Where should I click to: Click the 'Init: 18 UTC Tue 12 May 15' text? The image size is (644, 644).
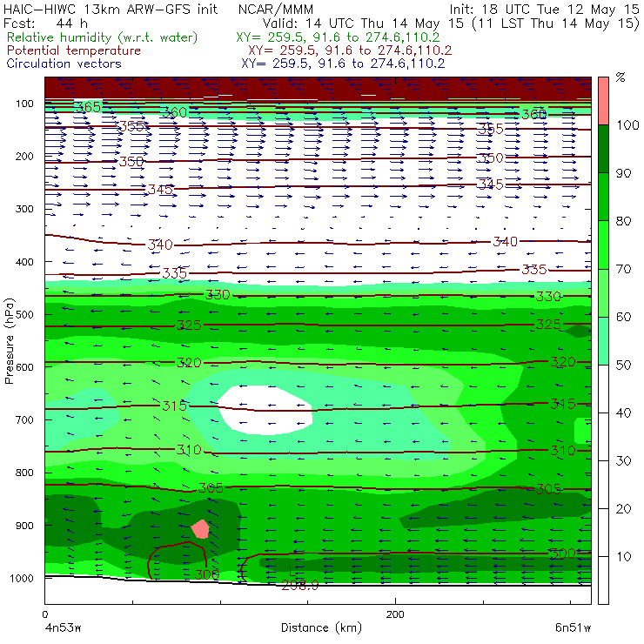[x=544, y=9]
